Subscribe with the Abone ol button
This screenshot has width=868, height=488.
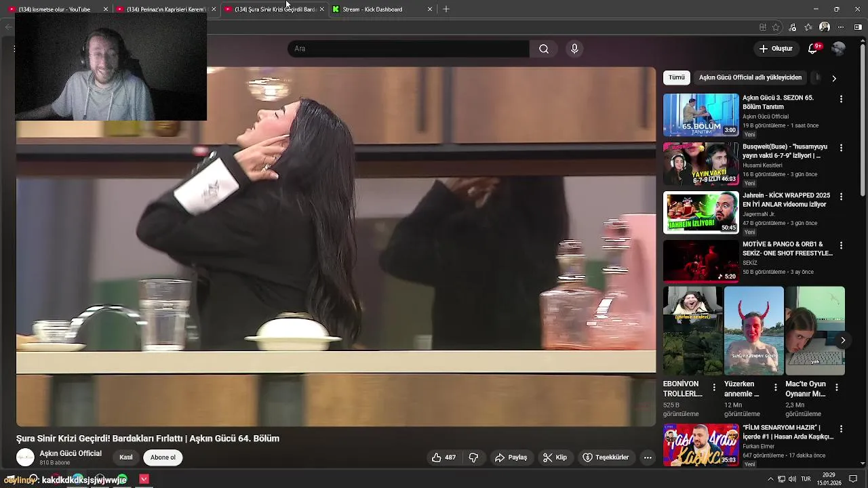[x=163, y=457]
